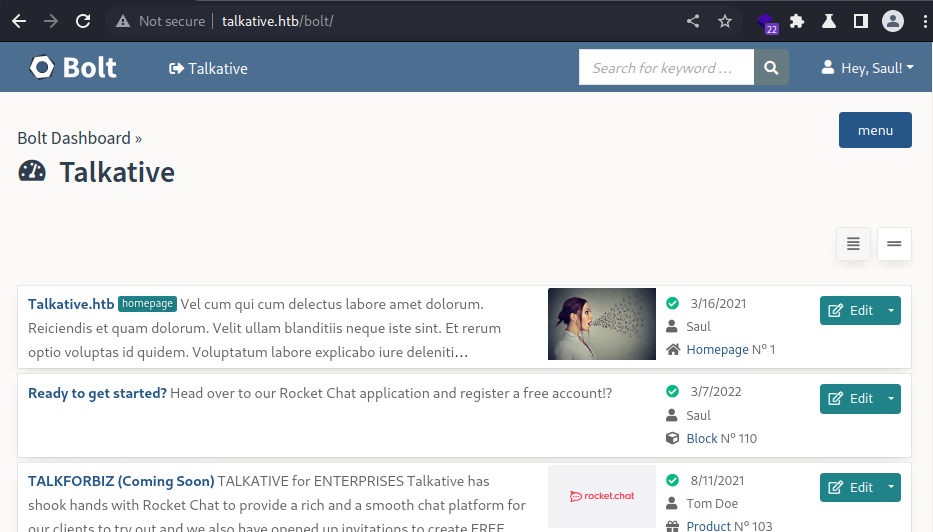
Task: Edit the Talkative.htb record
Action: (x=851, y=311)
